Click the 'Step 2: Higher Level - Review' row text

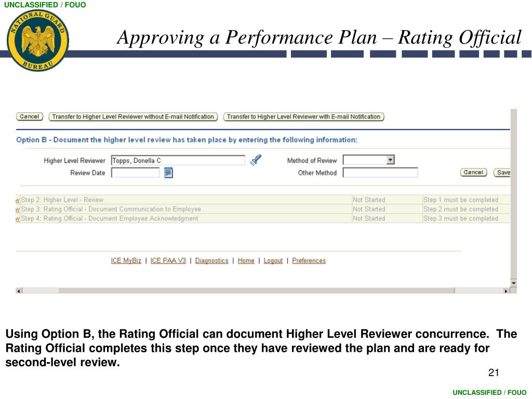tap(62, 200)
